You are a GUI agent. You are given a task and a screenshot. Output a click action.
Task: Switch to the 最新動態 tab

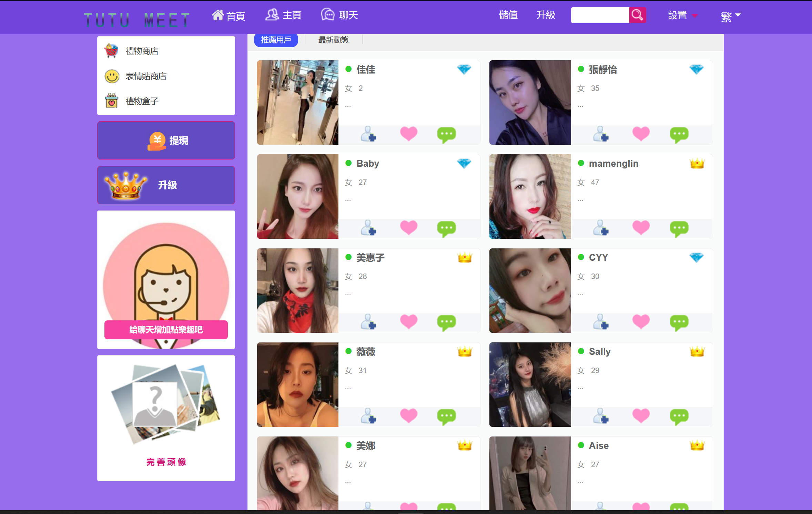point(333,40)
